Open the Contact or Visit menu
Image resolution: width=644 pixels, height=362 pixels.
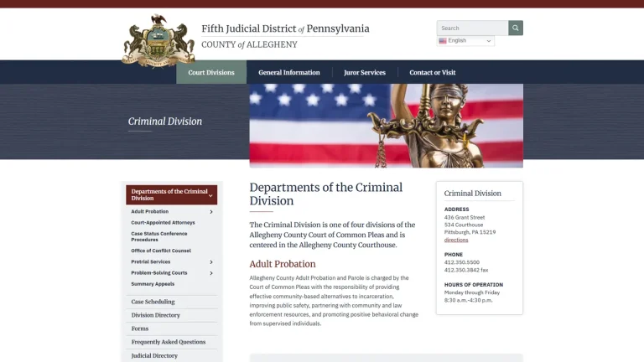[433, 72]
